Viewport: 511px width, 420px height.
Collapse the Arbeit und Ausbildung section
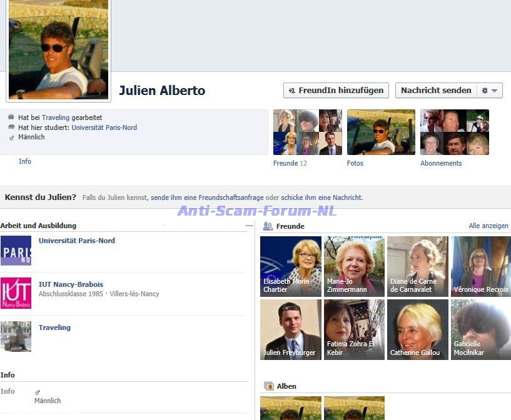(249, 226)
